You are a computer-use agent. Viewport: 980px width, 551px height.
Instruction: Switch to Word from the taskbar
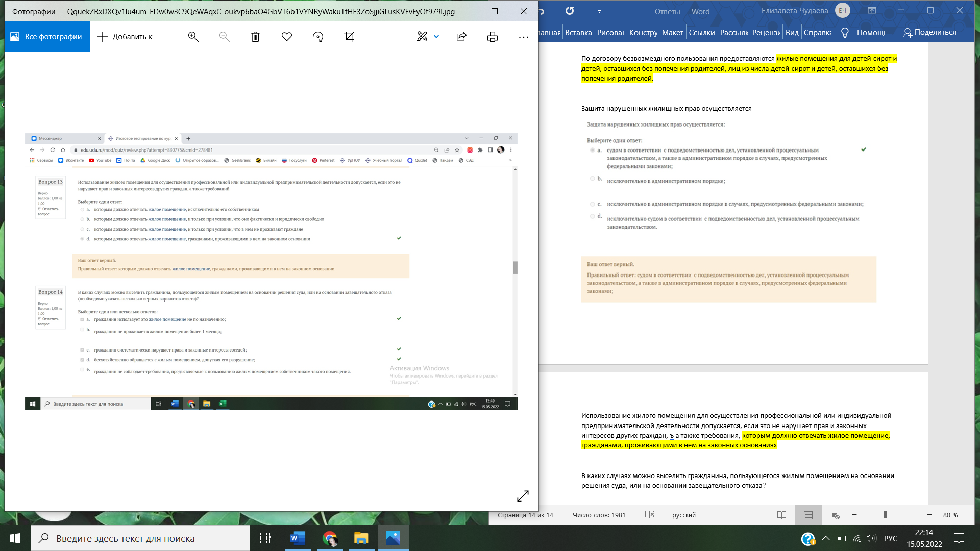tap(298, 538)
